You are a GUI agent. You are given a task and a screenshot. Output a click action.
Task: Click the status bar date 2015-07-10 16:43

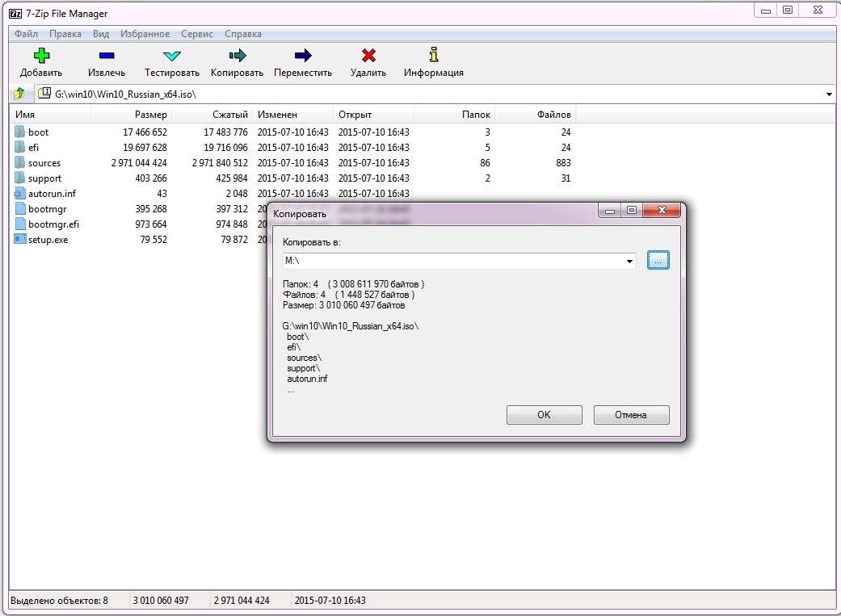[x=330, y=601]
